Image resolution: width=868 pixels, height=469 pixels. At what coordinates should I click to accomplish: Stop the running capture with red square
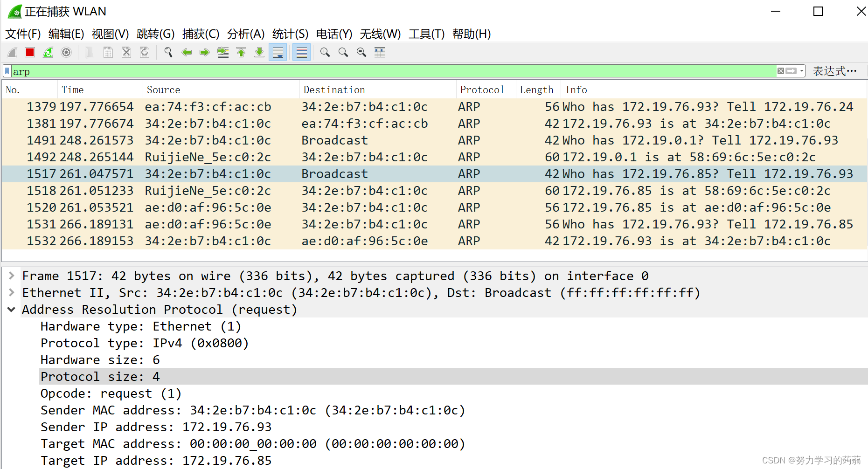pyautogui.click(x=30, y=52)
